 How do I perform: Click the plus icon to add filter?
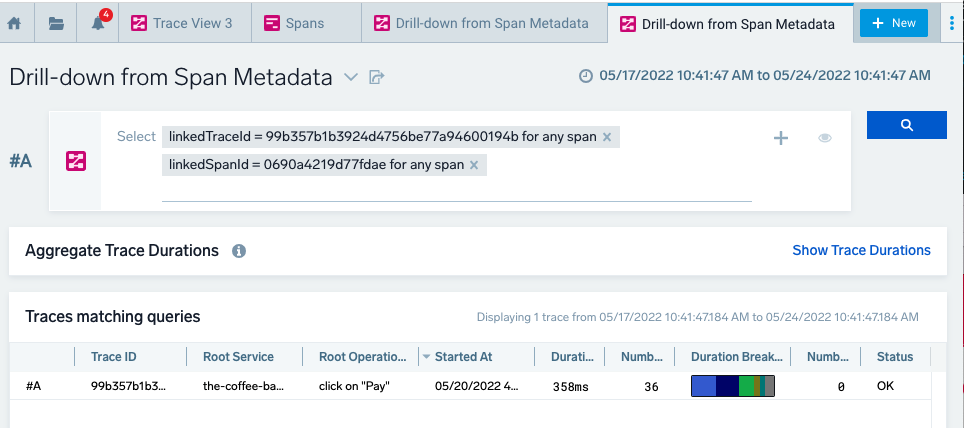point(781,138)
